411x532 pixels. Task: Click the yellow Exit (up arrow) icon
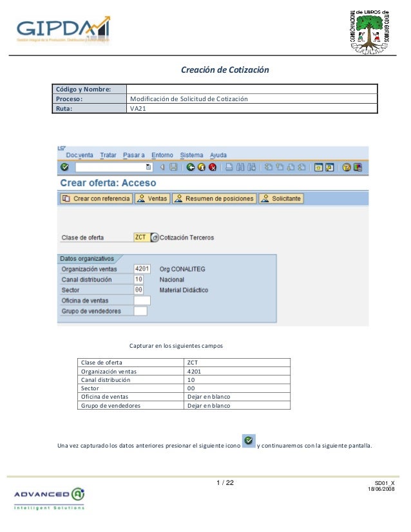point(202,167)
